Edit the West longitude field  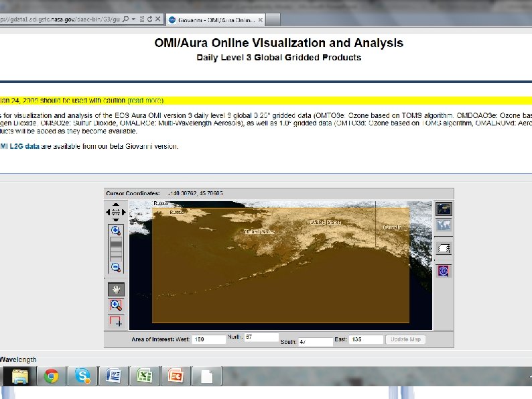coord(208,339)
